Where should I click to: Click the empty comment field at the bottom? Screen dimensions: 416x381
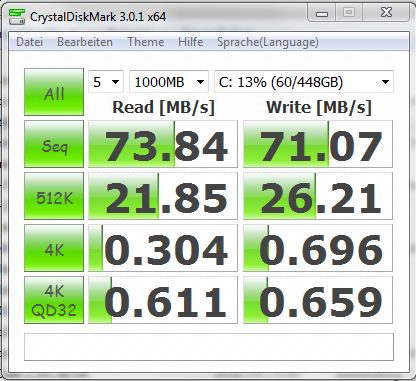click(209, 347)
